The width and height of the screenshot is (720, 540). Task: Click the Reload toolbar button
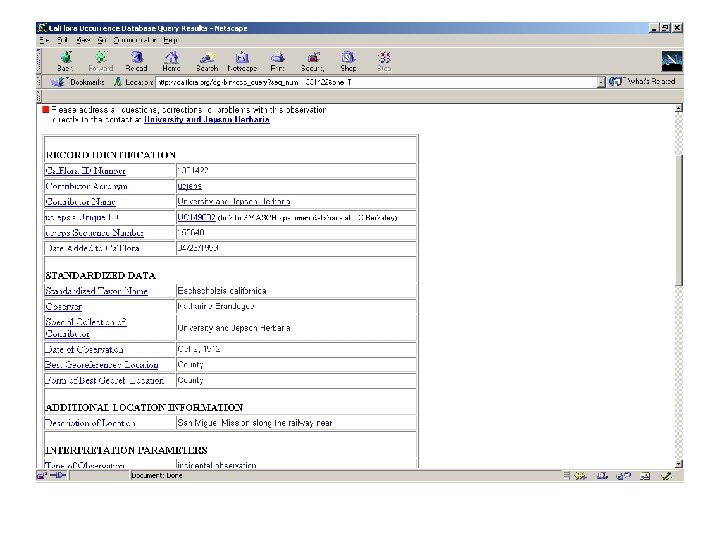tap(136, 61)
